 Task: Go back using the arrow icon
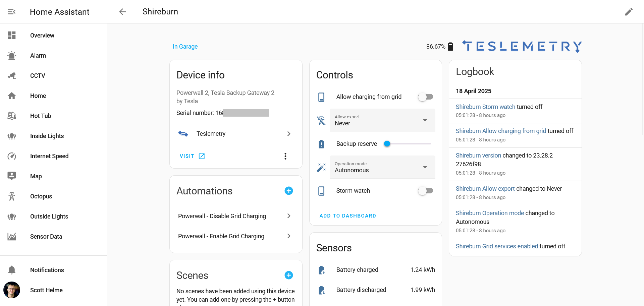click(122, 12)
